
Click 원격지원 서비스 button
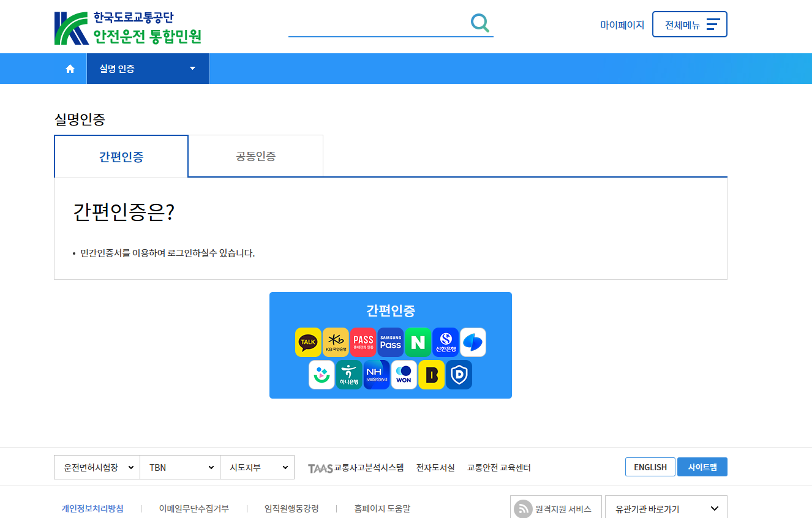click(x=556, y=508)
